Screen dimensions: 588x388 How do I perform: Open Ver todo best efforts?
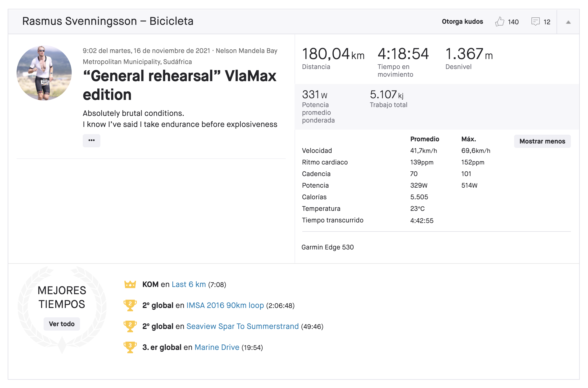(62, 324)
